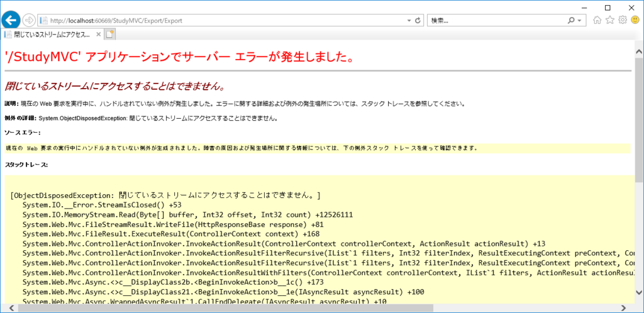Click the horizontal scrollbar left arrow

(x=11, y=308)
